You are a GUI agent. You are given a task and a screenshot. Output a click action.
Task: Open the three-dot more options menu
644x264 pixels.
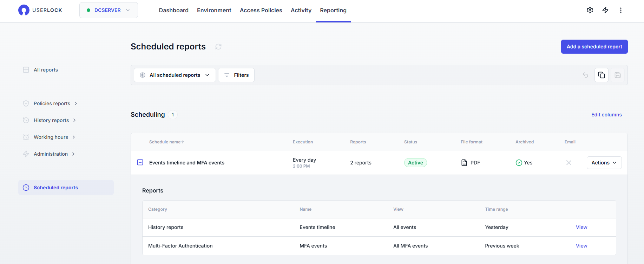(621, 10)
